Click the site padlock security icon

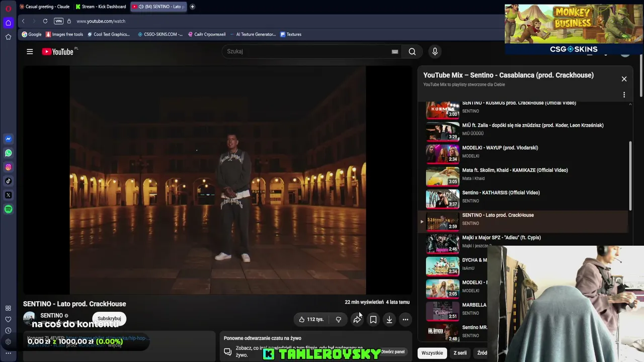pyautogui.click(x=69, y=21)
